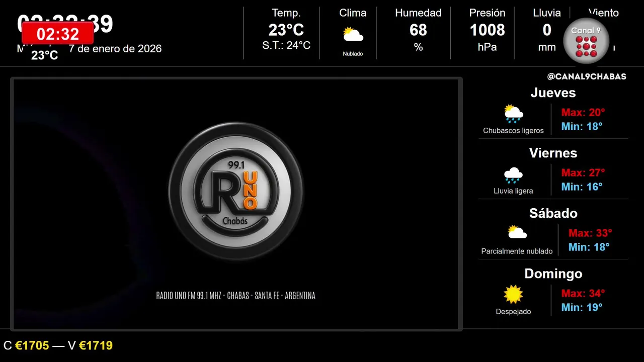
Task: Click the Sábado partly cloudy icon
Action: 517,232
